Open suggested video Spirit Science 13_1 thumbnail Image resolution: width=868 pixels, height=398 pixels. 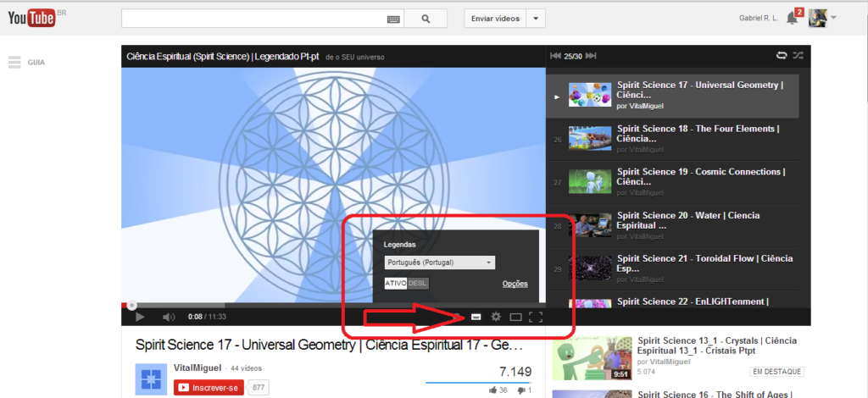[593, 357]
